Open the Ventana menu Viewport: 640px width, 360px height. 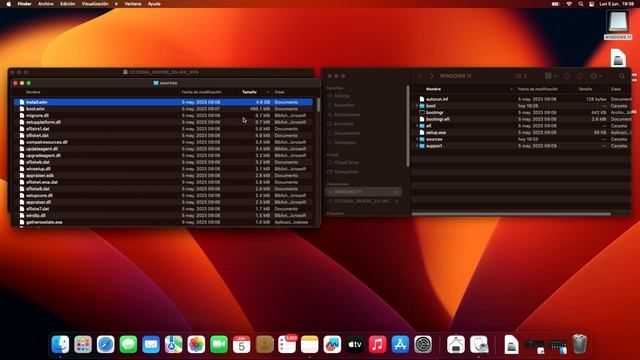coord(133,4)
